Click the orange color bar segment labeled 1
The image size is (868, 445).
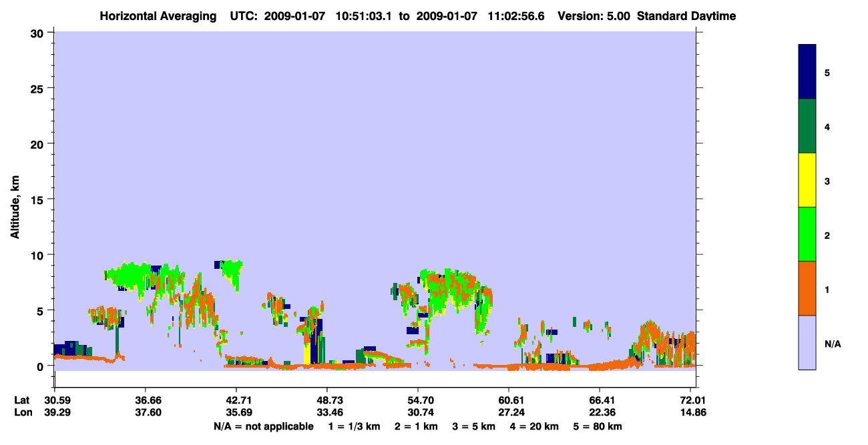(807, 288)
